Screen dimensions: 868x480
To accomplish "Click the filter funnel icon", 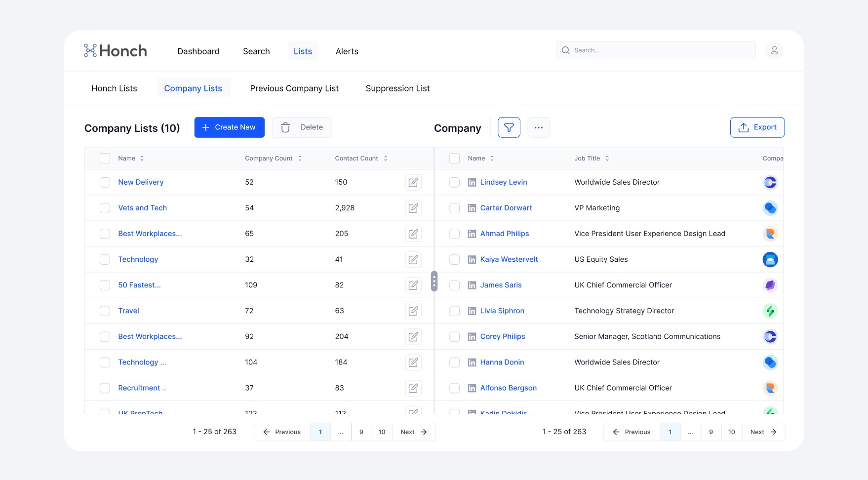I will [509, 127].
